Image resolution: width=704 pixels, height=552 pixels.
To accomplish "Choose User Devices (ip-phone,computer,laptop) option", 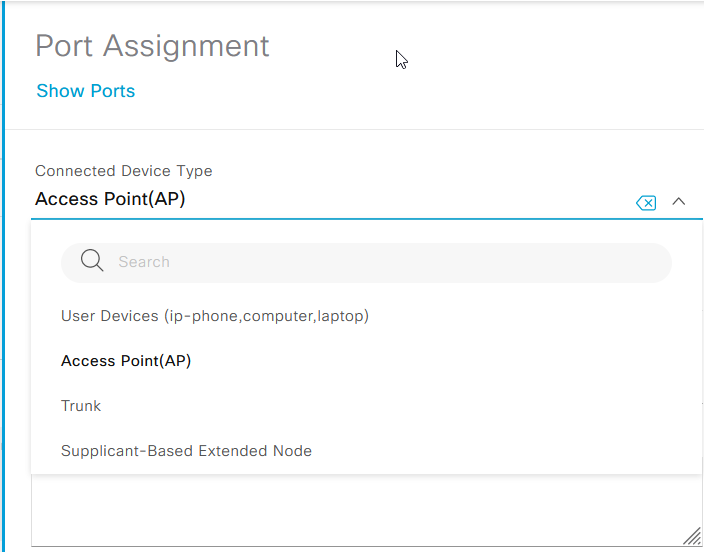I will [214, 316].
